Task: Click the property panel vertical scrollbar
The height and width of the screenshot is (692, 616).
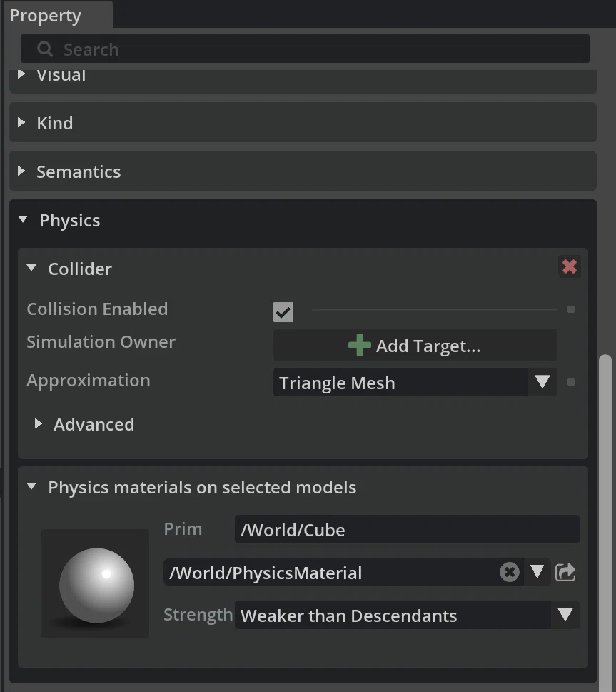Action: tap(605, 521)
